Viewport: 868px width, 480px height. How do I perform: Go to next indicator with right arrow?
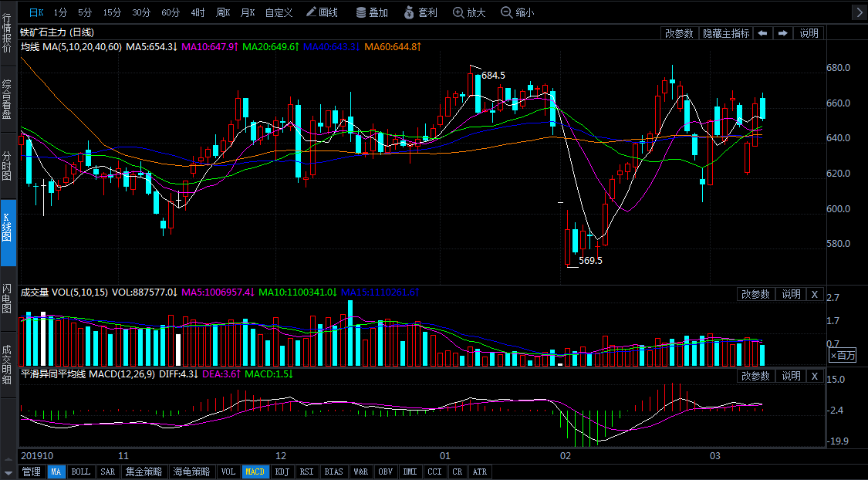coord(783,33)
